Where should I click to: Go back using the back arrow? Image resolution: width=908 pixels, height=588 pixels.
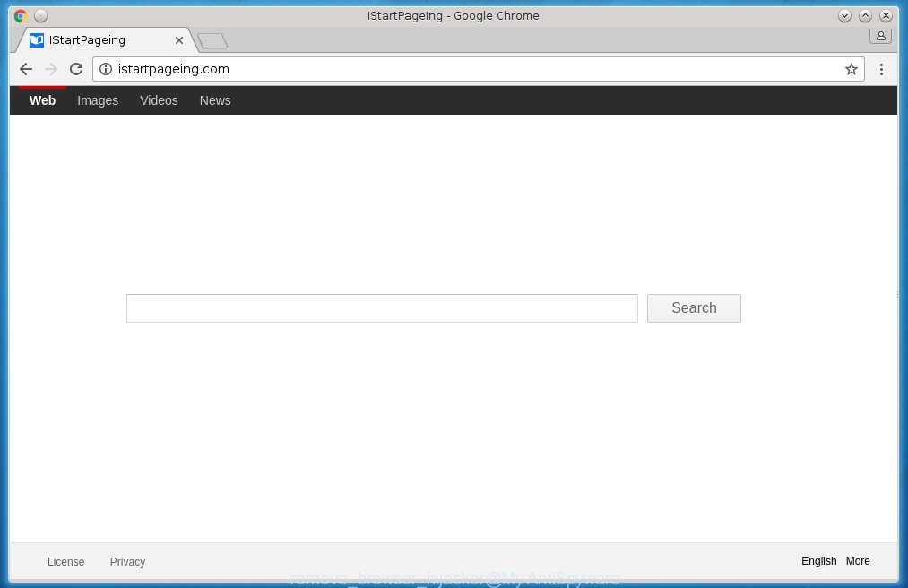(x=25, y=69)
